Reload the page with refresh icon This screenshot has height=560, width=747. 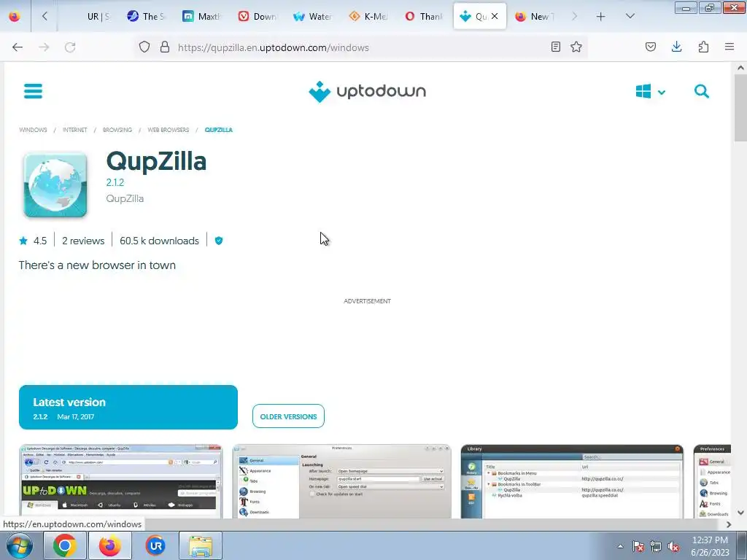70,47
